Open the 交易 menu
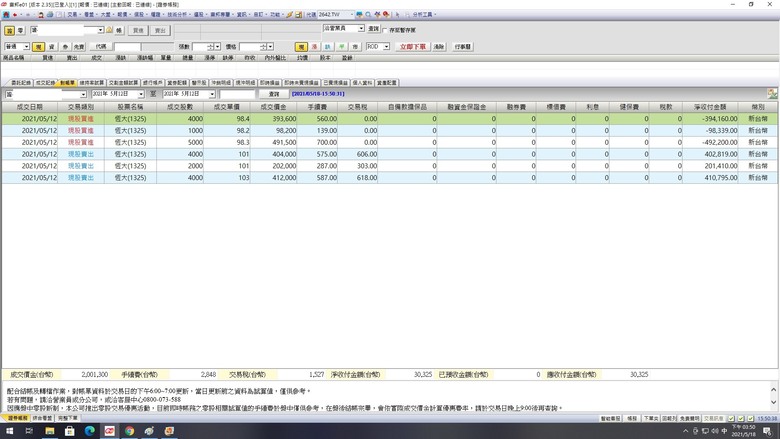 [x=72, y=15]
